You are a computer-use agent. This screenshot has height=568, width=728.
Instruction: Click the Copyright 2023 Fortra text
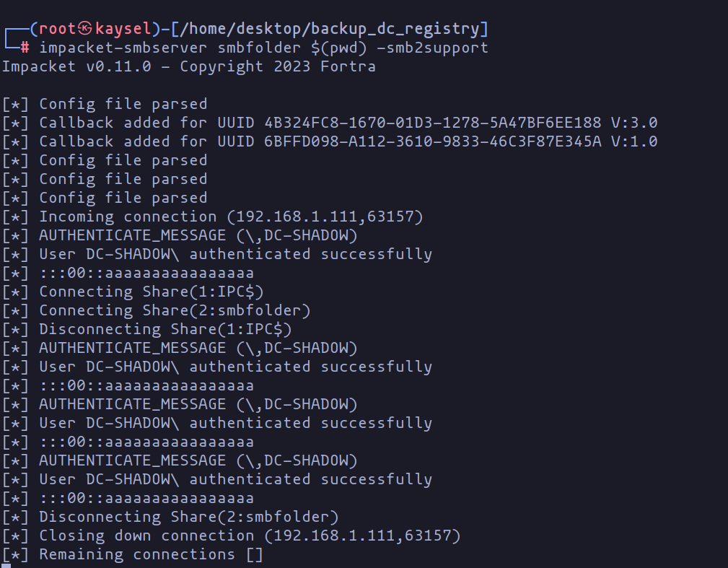pos(278,66)
